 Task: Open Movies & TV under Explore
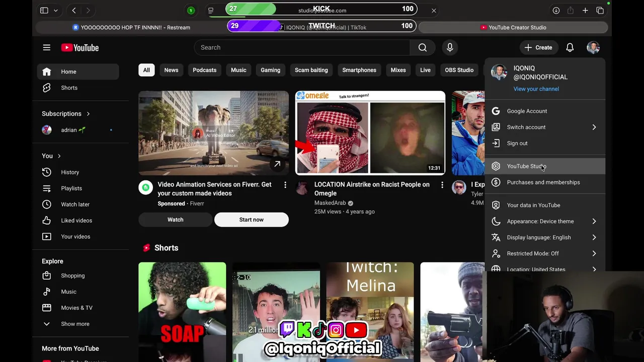tap(78, 308)
